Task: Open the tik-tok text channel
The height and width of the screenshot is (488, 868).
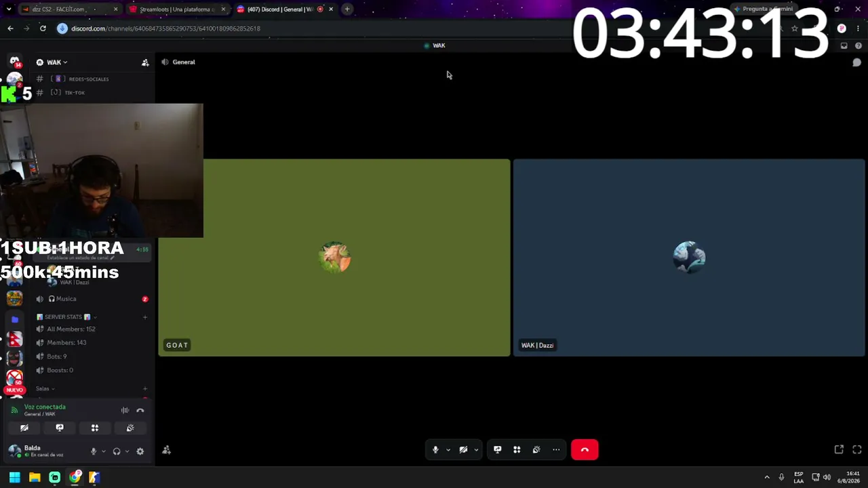Action: (75, 93)
